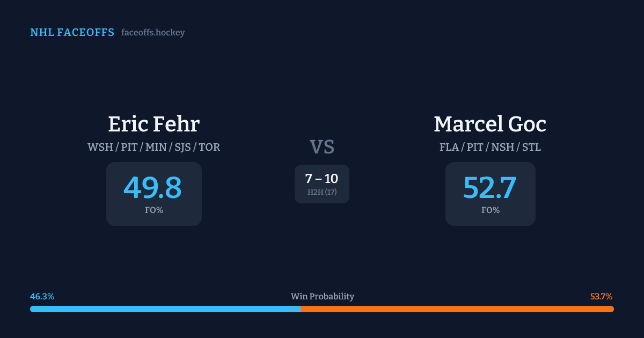Click Marcel Goc's team list FLA / PIT / NSH / STL

(x=490, y=147)
